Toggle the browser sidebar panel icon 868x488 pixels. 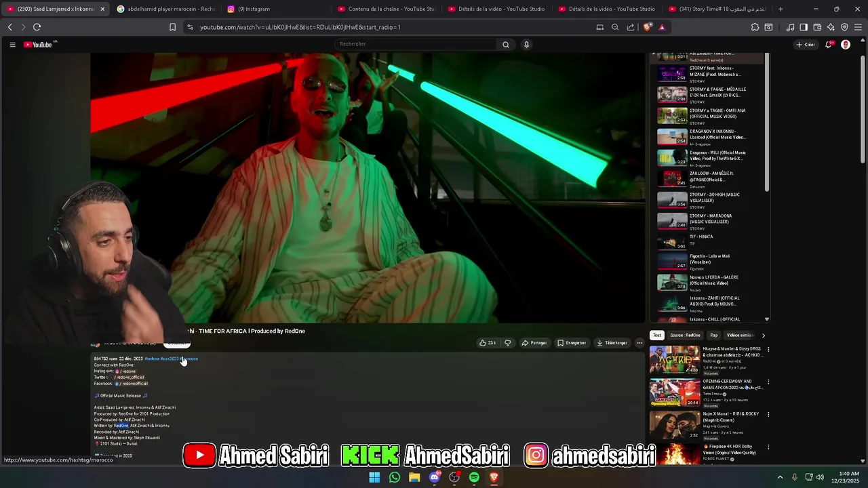(x=804, y=27)
